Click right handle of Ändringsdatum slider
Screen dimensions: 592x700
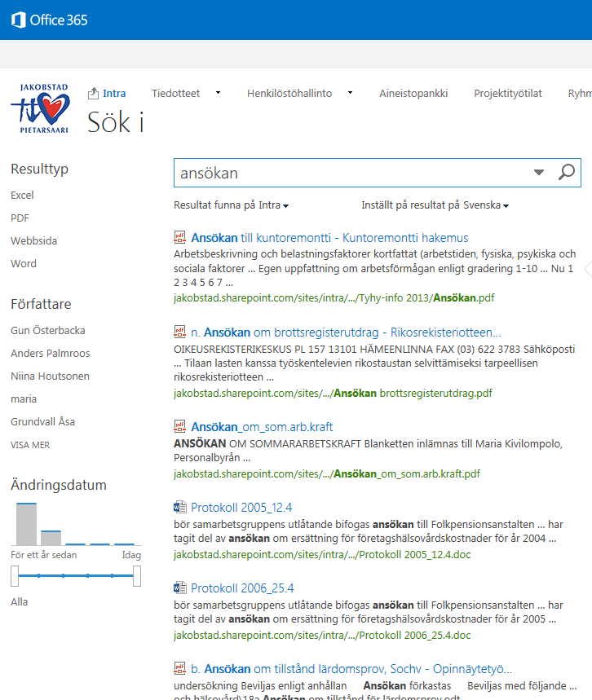tap(137, 576)
